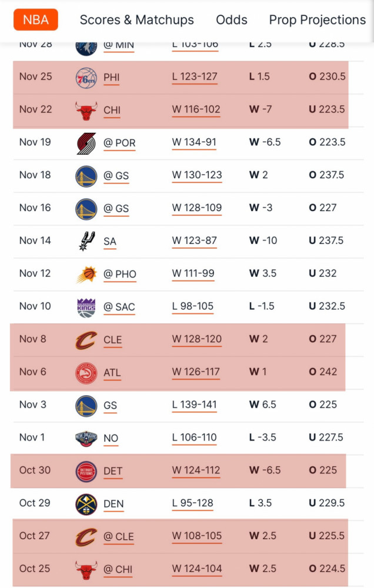Open the L 139-141 score link
Screen dimensions: 374x588
click(194, 405)
